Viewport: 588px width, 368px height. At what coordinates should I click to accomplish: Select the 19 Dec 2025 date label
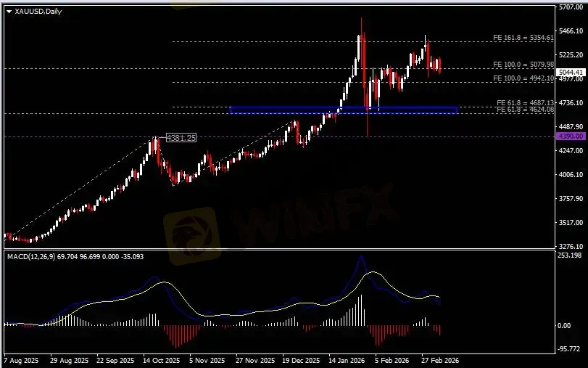pyautogui.click(x=302, y=361)
